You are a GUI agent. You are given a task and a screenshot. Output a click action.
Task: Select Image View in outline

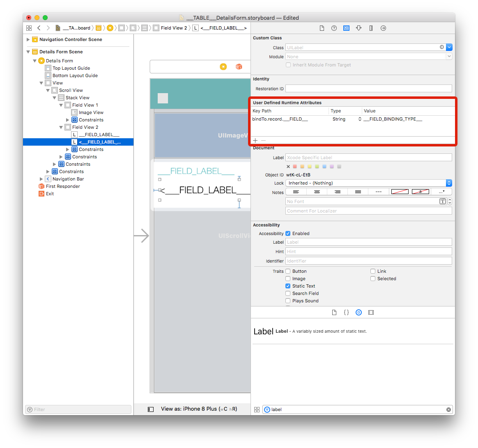click(88, 113)
